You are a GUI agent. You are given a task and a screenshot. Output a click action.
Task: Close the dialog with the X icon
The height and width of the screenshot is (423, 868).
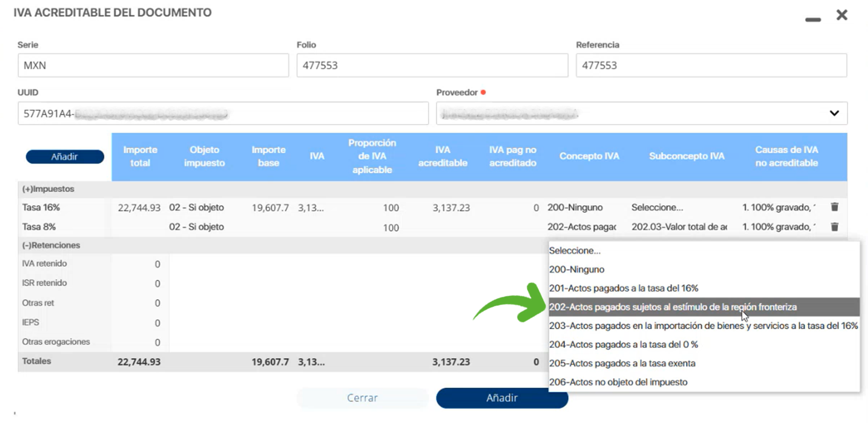[x=842, y=15]
